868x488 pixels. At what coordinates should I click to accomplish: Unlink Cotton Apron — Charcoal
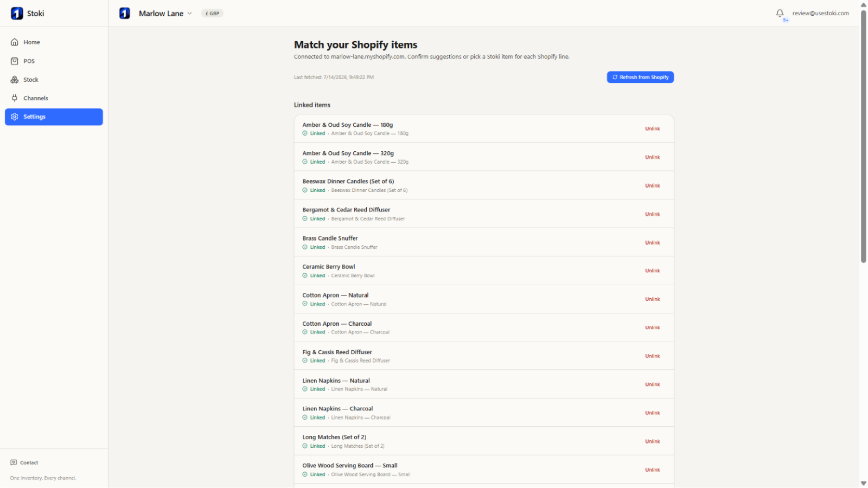tap(652, 328)
